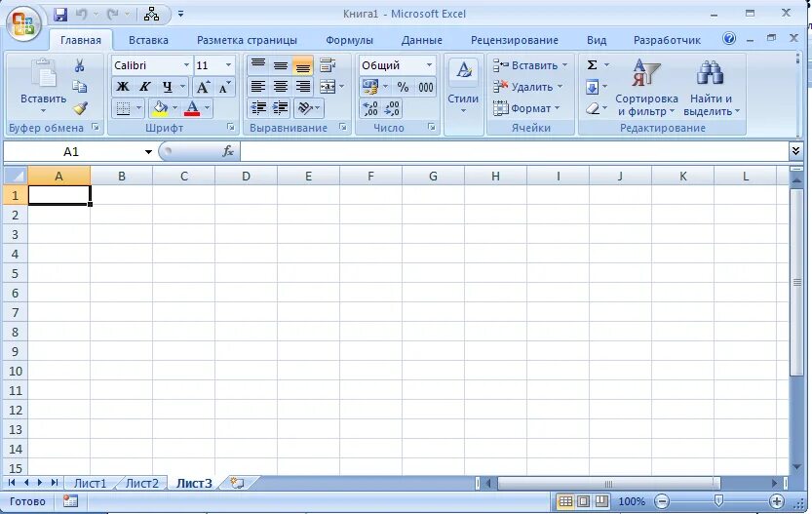Switch to the Формулы tab
Screen dimensions: 812x514
coord(349,40)
